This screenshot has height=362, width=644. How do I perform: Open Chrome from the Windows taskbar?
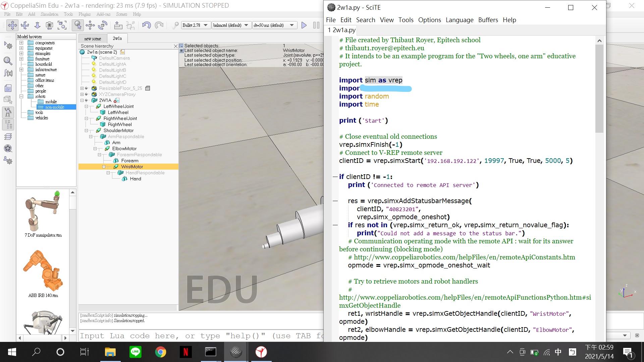tap(160, 352)
